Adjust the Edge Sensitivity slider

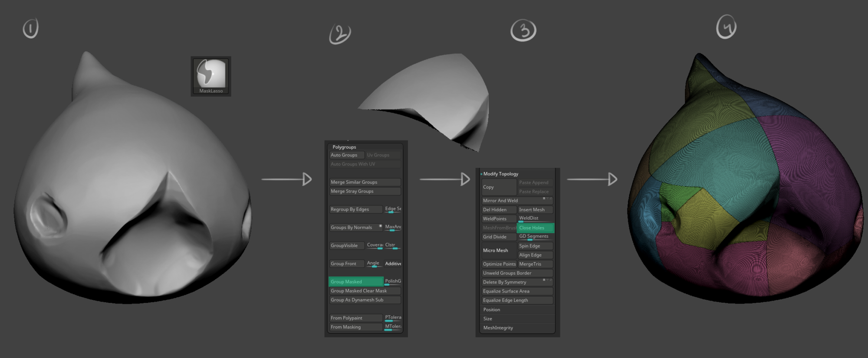[x=393, y=209]
